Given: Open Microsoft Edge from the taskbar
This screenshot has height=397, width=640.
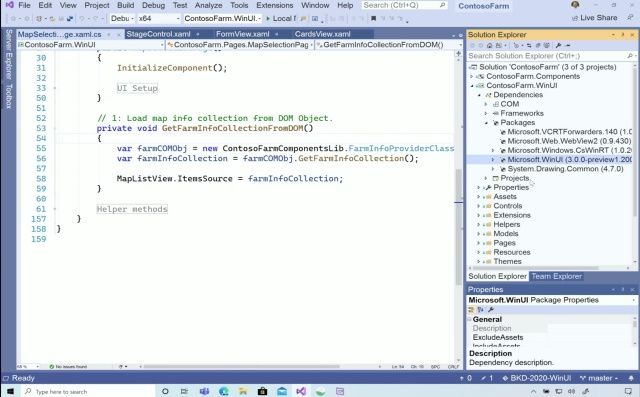Looking at the screenshot, I should point(224,391).
